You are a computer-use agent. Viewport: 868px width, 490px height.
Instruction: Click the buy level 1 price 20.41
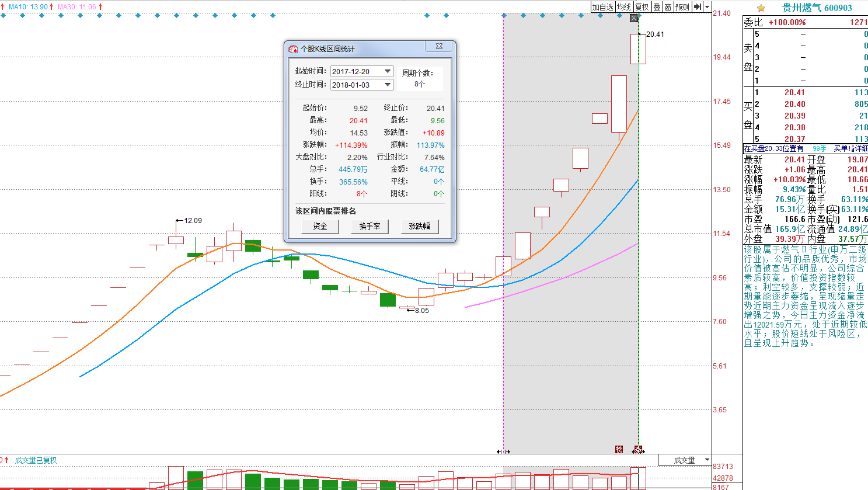(794, 92)
